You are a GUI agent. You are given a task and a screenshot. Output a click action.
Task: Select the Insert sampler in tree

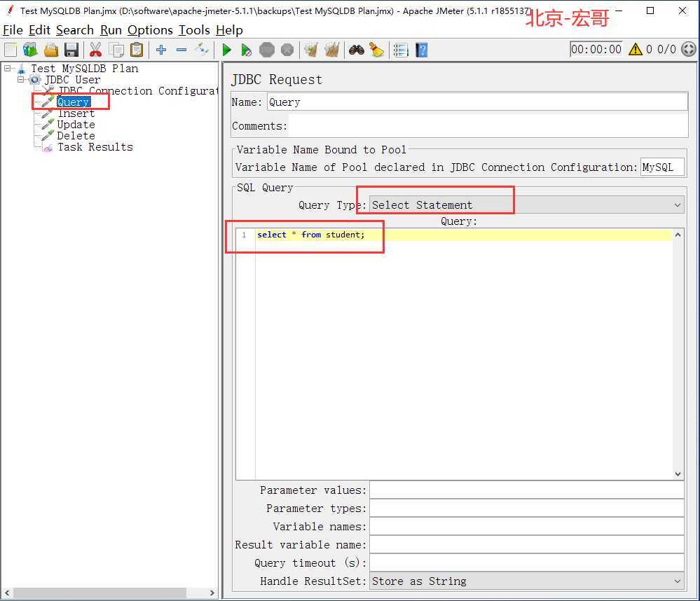[76, 113]
